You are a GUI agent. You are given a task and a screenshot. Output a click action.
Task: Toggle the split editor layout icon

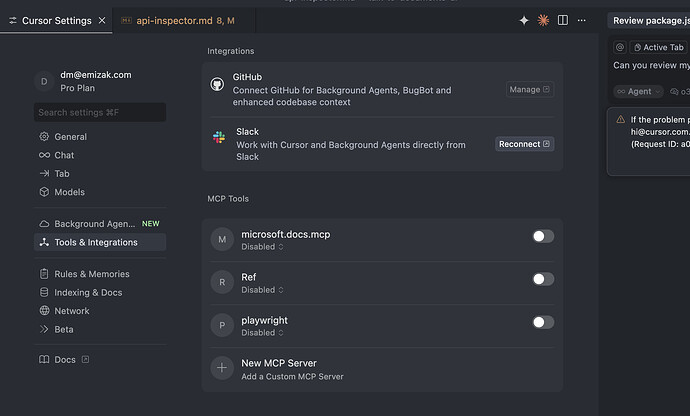pyautogui.click(x=563, y=20)
